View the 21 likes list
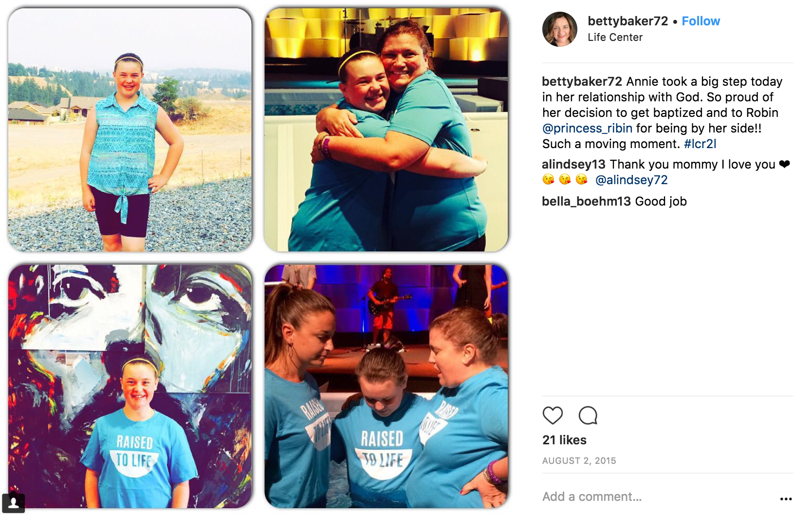The height and width of the screenshot is (514, 812). (x=564, y=440)
